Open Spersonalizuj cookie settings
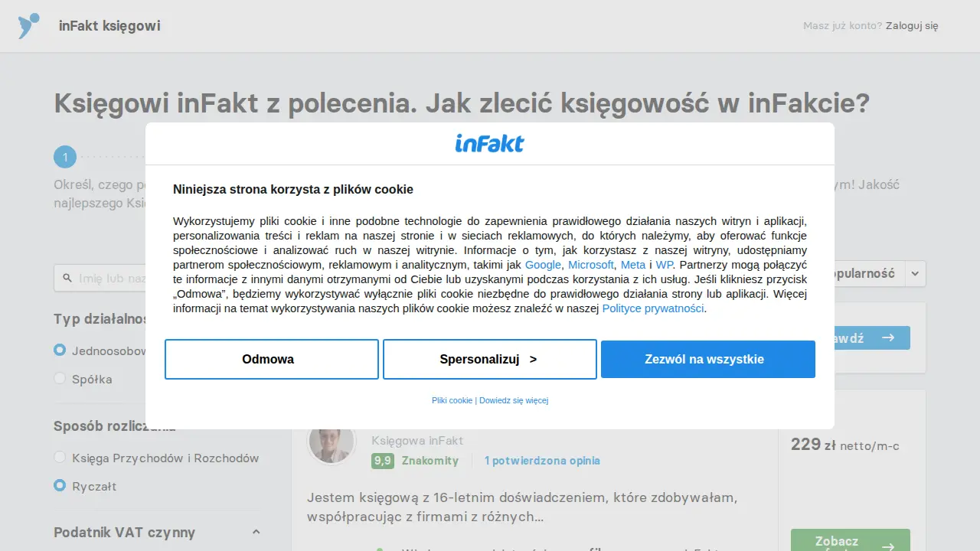This screenshot has width=980, height=551. [490, 359]
